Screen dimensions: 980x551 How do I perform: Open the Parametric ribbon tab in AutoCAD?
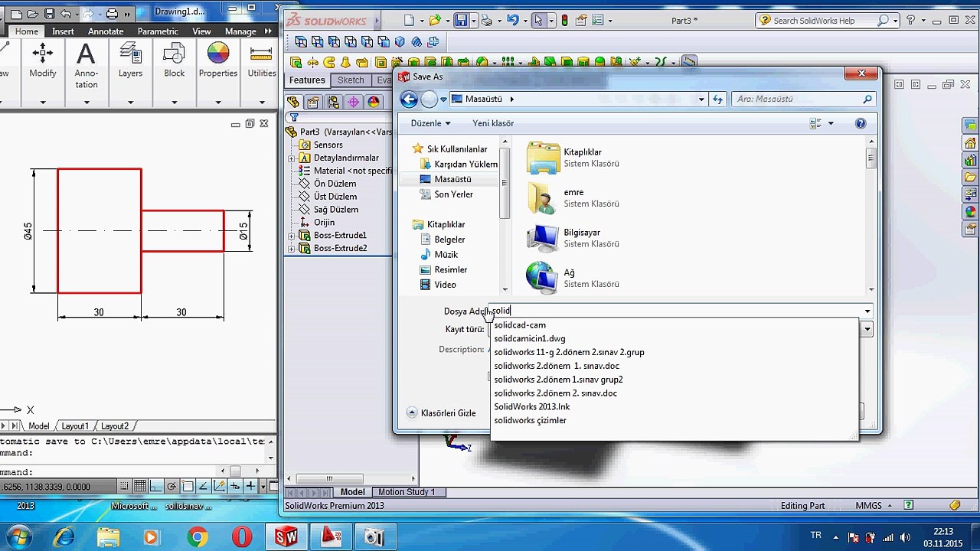(x=158, y=31)
